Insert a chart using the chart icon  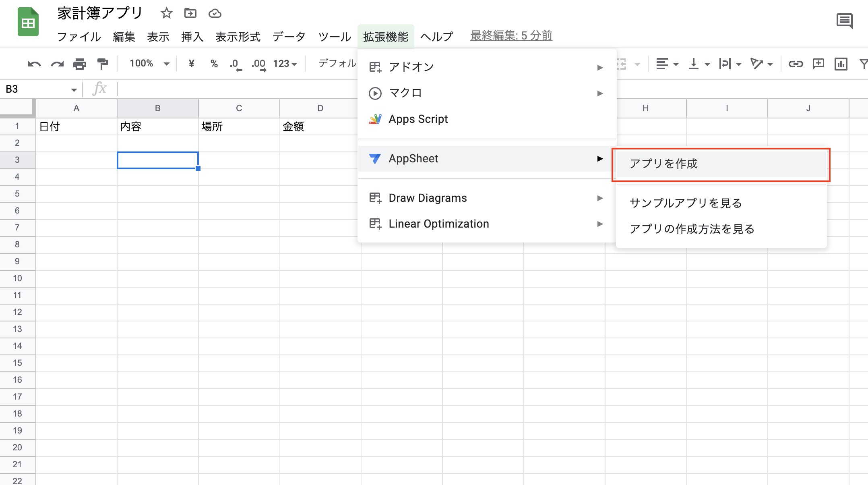tap(841, 63)
